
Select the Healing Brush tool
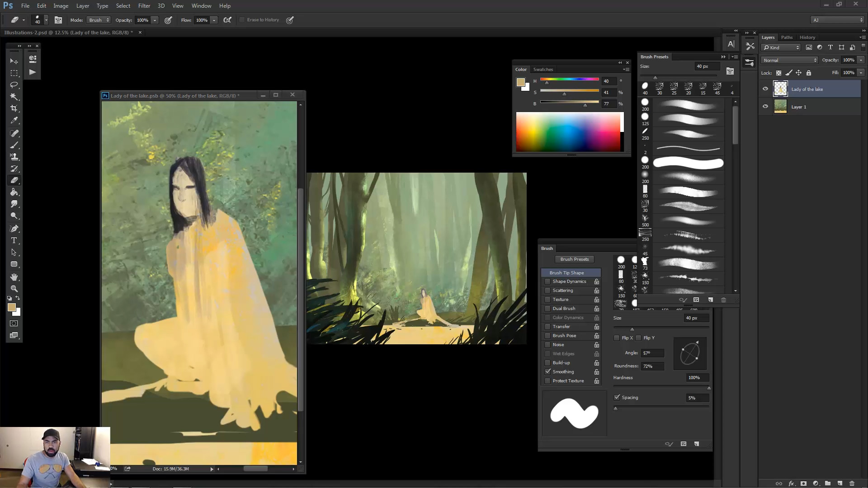click(14, 133)
